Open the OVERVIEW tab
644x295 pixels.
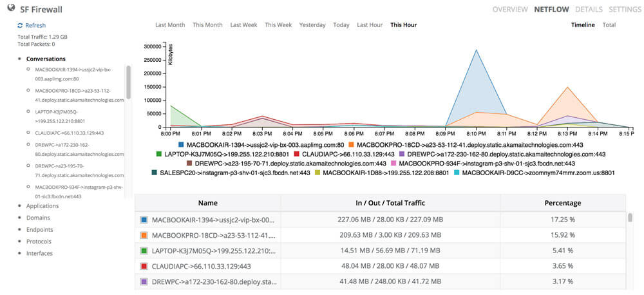510,10
